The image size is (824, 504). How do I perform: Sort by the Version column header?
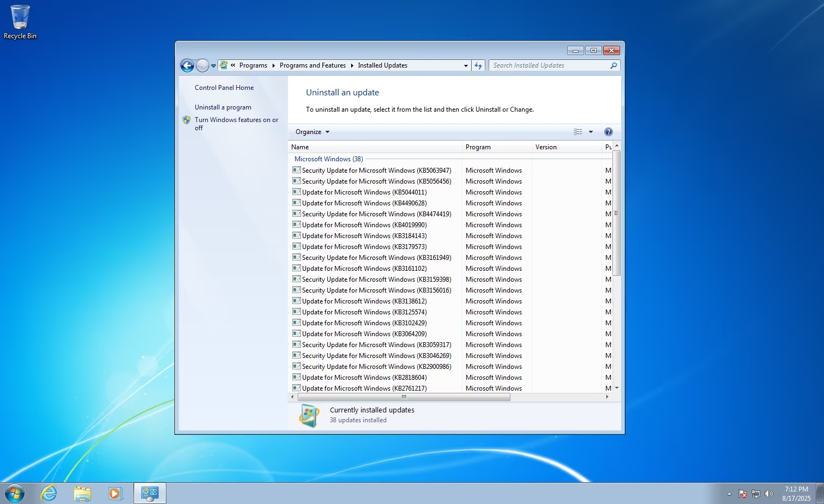point(567,147)
